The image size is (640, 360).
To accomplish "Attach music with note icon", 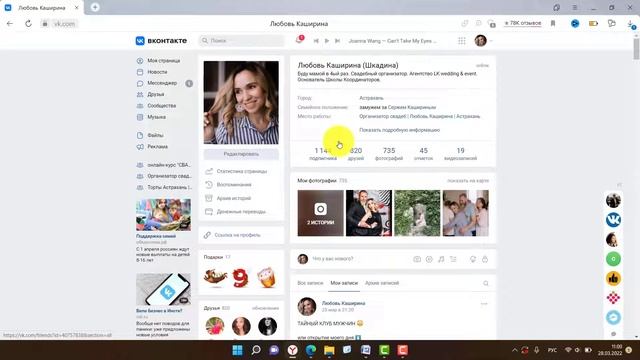I will (441, 259).
